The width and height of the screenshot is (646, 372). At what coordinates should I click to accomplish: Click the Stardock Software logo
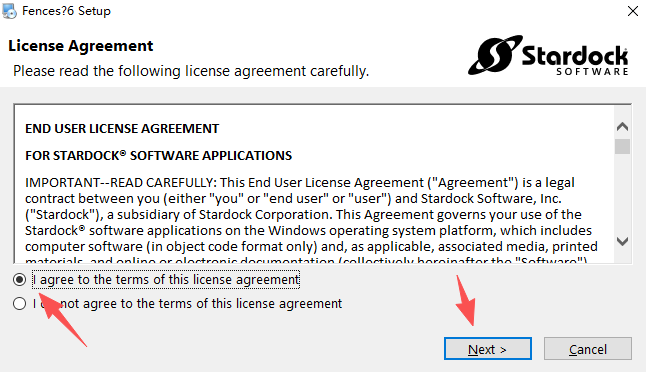pos(548,56)
